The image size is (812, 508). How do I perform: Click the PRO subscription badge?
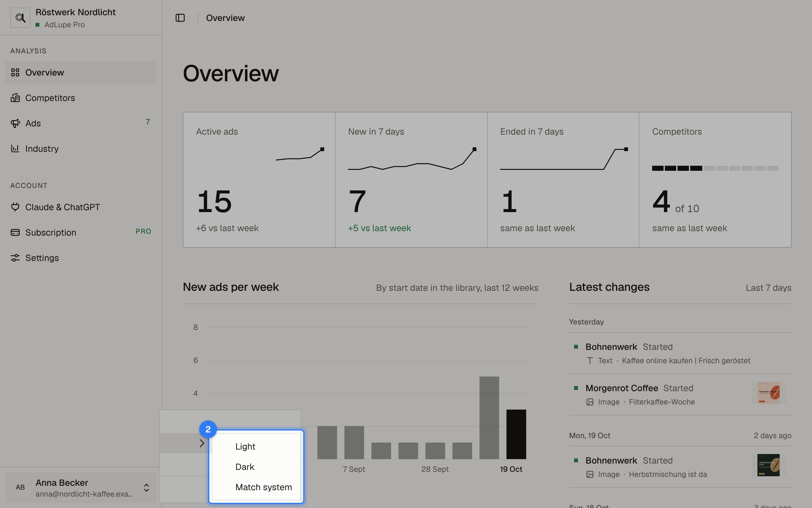click(143, 231)
